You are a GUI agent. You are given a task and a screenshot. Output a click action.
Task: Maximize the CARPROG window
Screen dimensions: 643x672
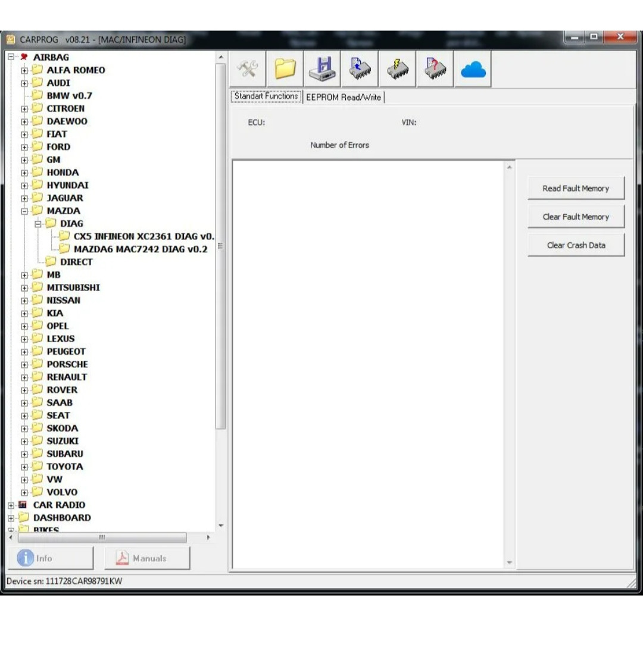[x=594, y=37]
